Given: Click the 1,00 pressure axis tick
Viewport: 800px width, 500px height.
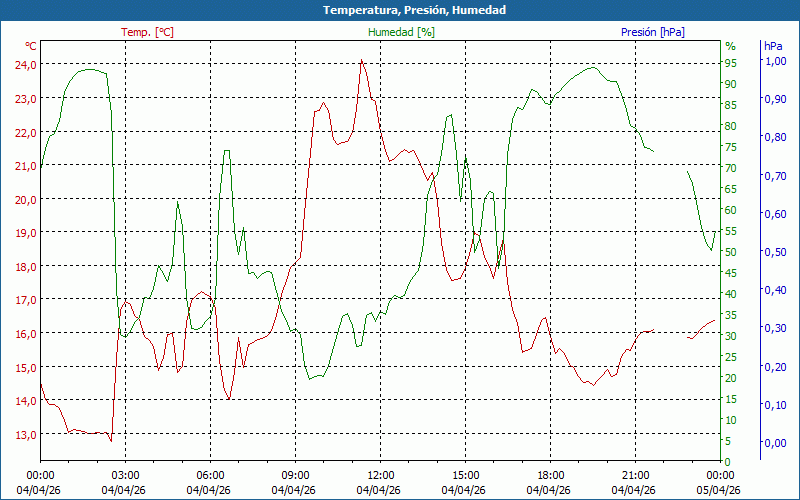Looking at the screenshot, I should click(775, 61).
